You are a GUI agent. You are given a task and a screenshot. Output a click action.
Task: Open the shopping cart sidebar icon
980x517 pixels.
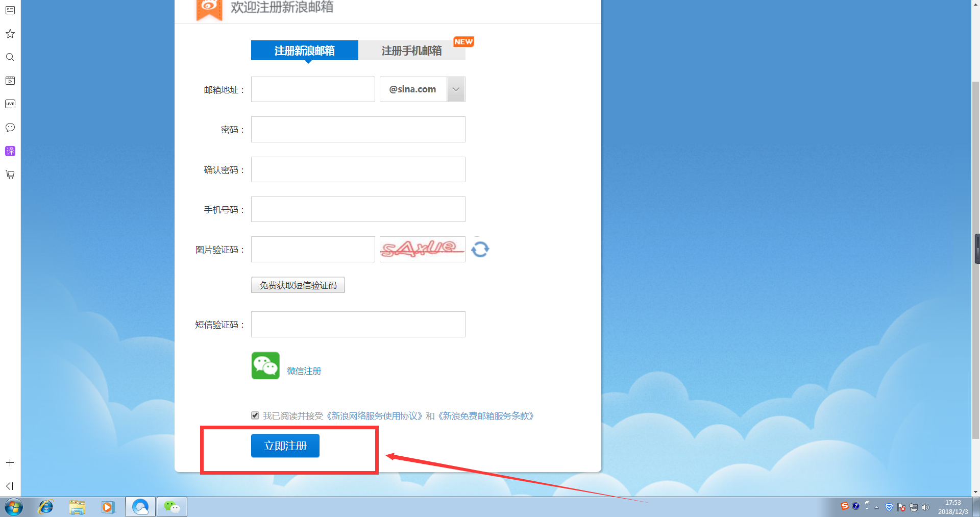pyautogui.click(x=10, y=175)
